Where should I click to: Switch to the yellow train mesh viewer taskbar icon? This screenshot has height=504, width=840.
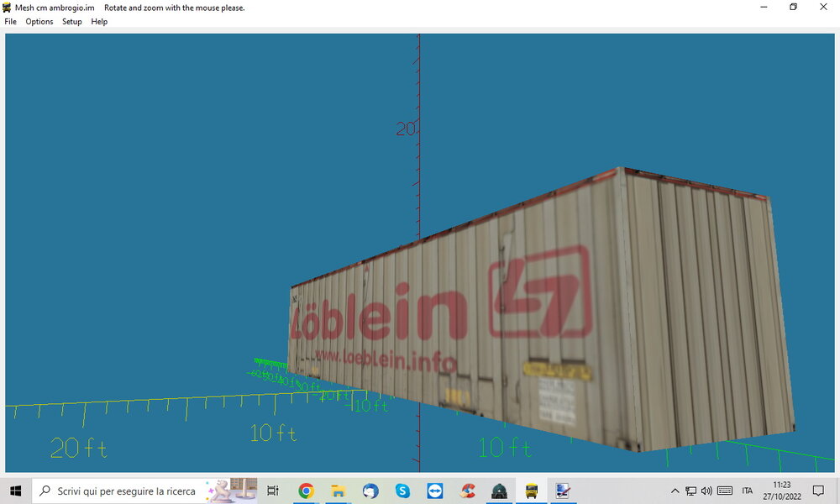point(532,491)
